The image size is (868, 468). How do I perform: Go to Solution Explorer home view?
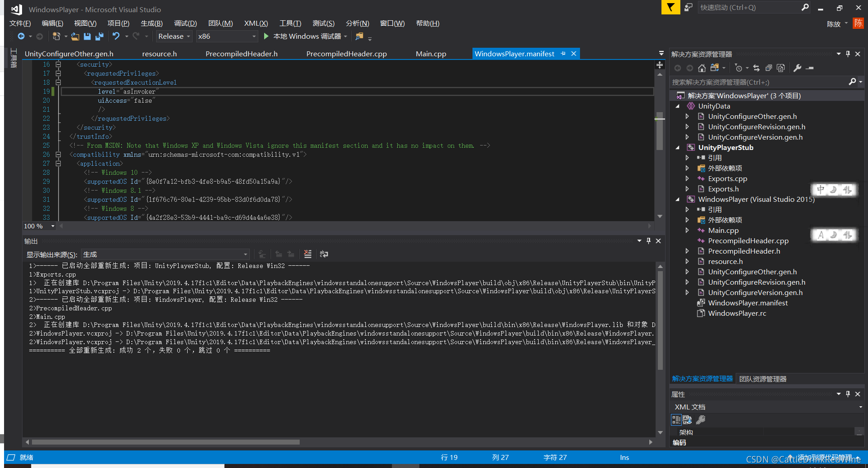[702, 68]
